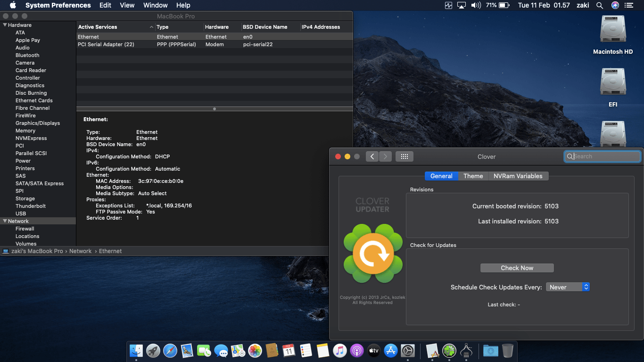Activate Siri from the menu bar
644x362 pixels.
[615, 5]
